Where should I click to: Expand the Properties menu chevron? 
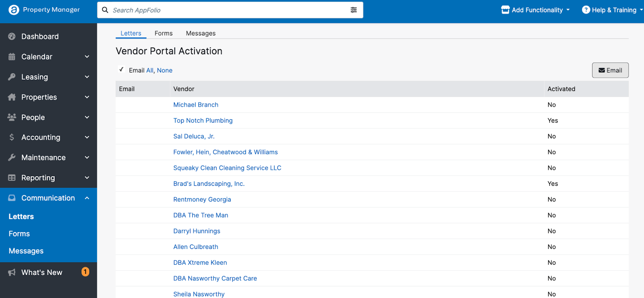87,97
